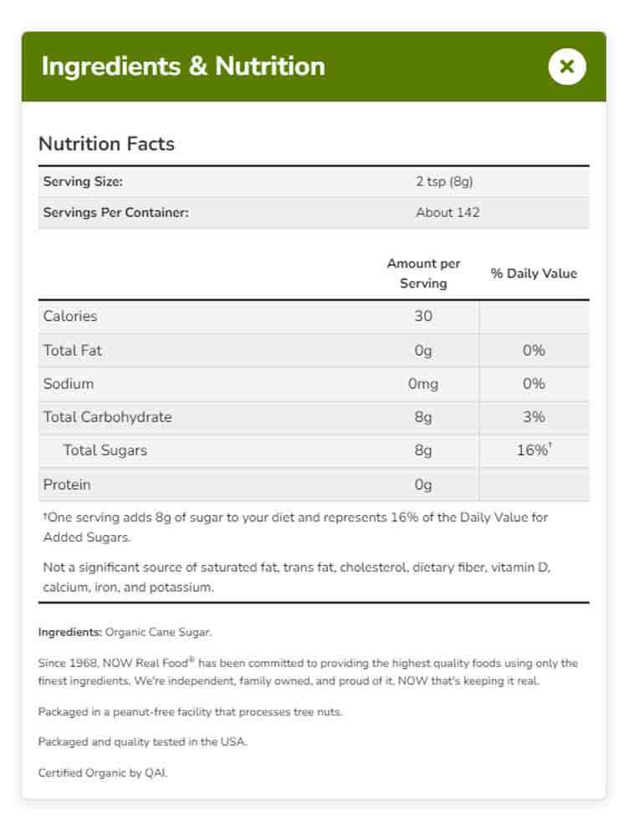This screenshot has width=629, height=840.
Task: Select the Servings Per Container label
Action: [x=115, y=212]
